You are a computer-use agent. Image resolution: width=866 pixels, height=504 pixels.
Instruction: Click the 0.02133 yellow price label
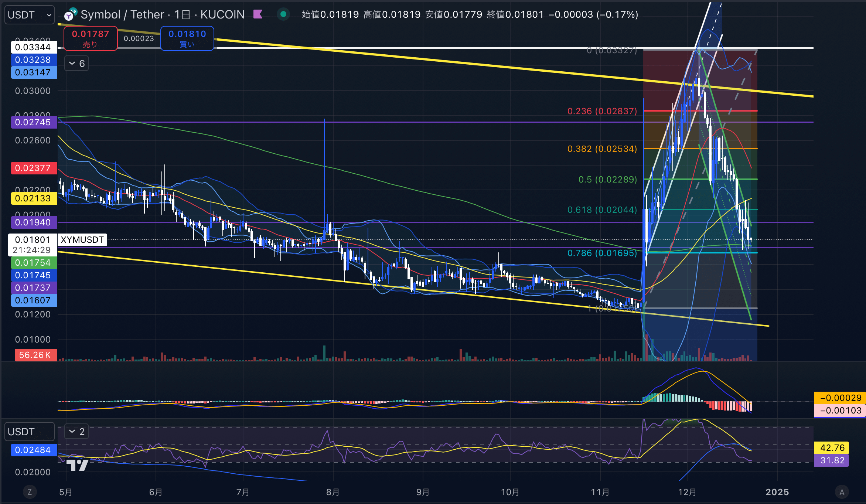click(34, 198)
